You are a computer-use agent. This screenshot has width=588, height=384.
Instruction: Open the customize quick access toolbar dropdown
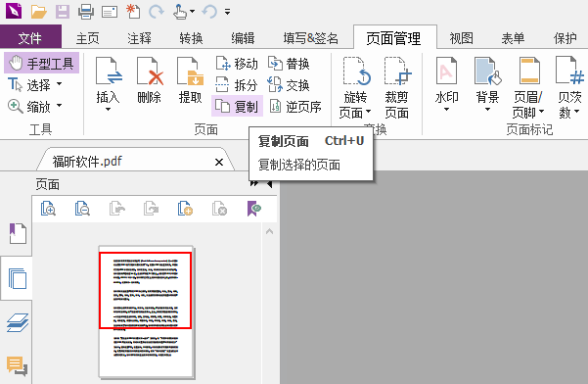tap(227, 12)
